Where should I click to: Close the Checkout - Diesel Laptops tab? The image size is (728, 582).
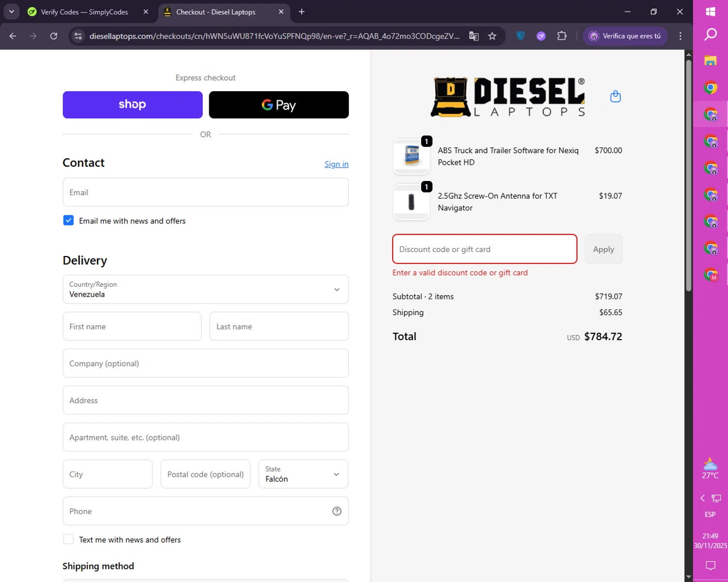click(281, 12)
